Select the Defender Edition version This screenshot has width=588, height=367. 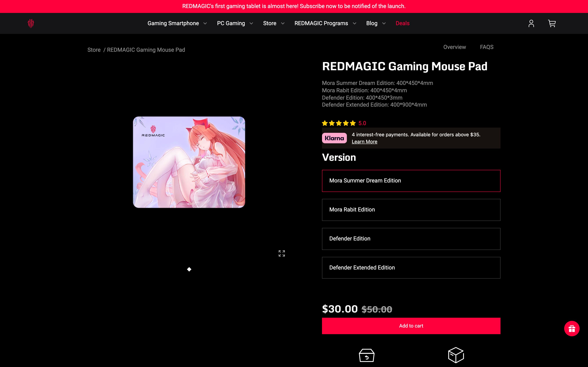pyautogui.click(x=411, y=239)
